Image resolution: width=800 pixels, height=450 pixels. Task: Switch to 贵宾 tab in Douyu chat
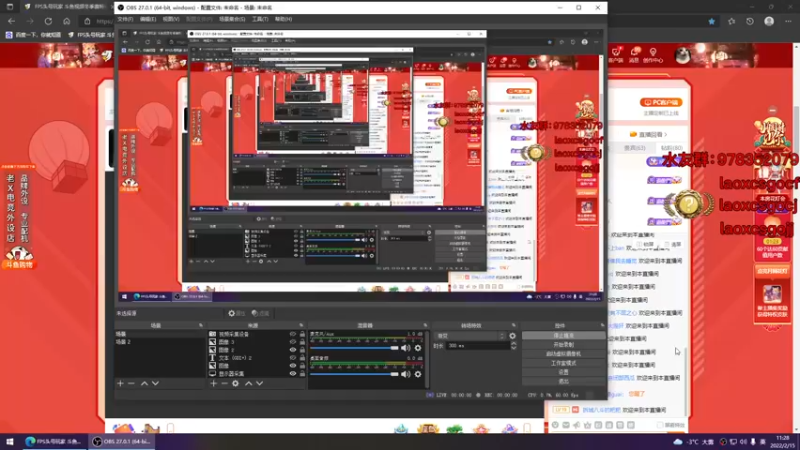(634, 148)
